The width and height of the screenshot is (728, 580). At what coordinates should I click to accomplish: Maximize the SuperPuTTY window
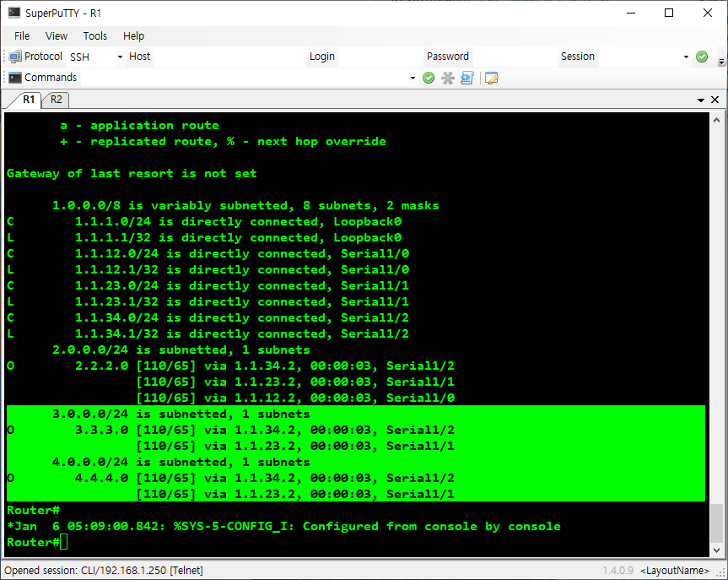pyautogui.click(x=669, y=13)
